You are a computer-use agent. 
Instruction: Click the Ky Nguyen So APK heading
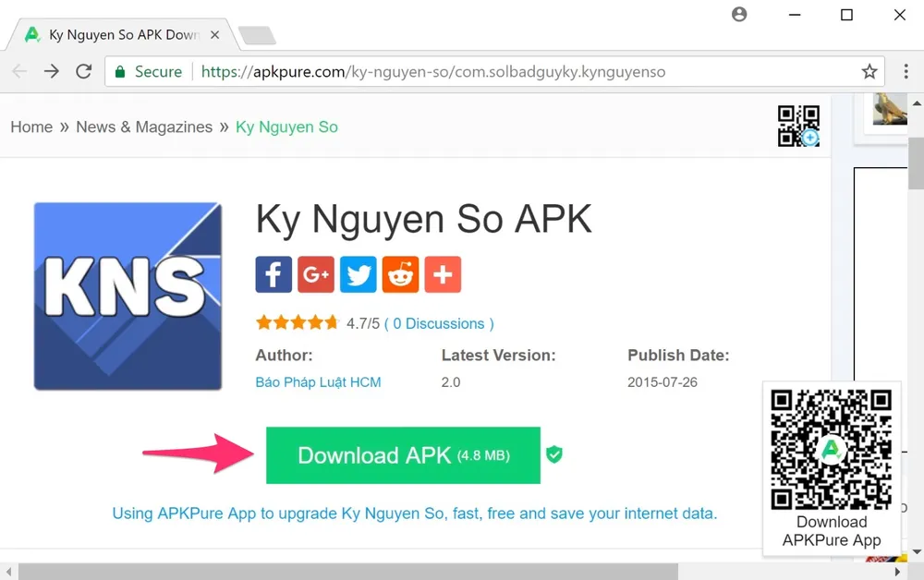coord(424,220)
